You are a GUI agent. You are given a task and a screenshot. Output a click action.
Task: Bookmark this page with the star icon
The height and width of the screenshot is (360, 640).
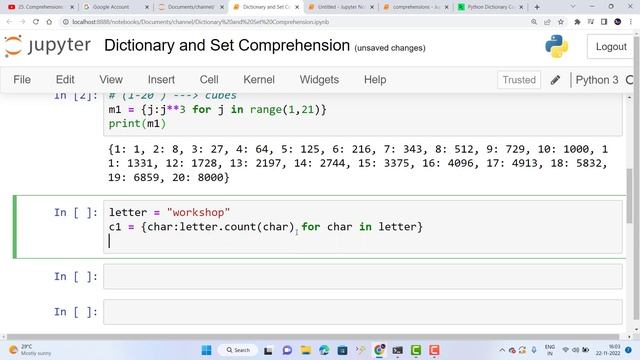[561, 22]
